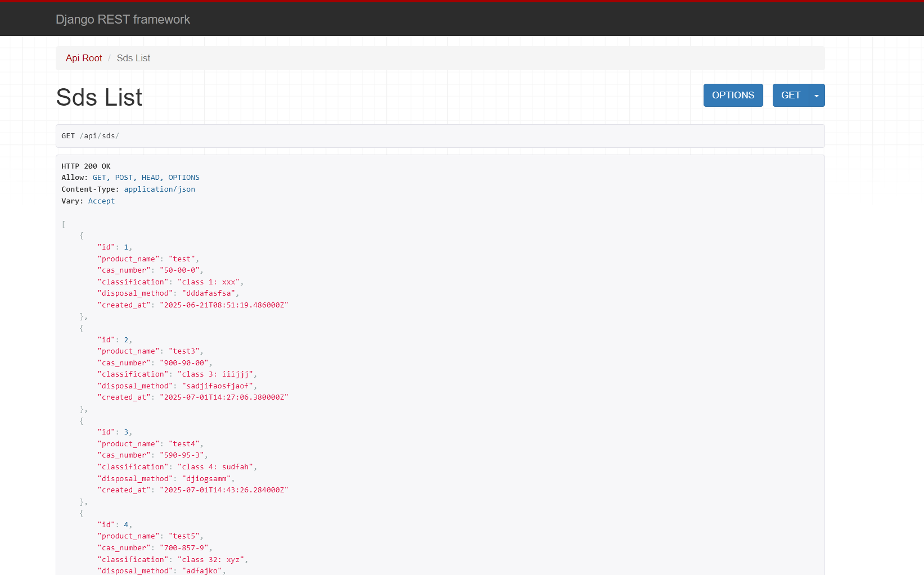
Task: Go to Api Root breadcrumb
Action: click(84, 58)
